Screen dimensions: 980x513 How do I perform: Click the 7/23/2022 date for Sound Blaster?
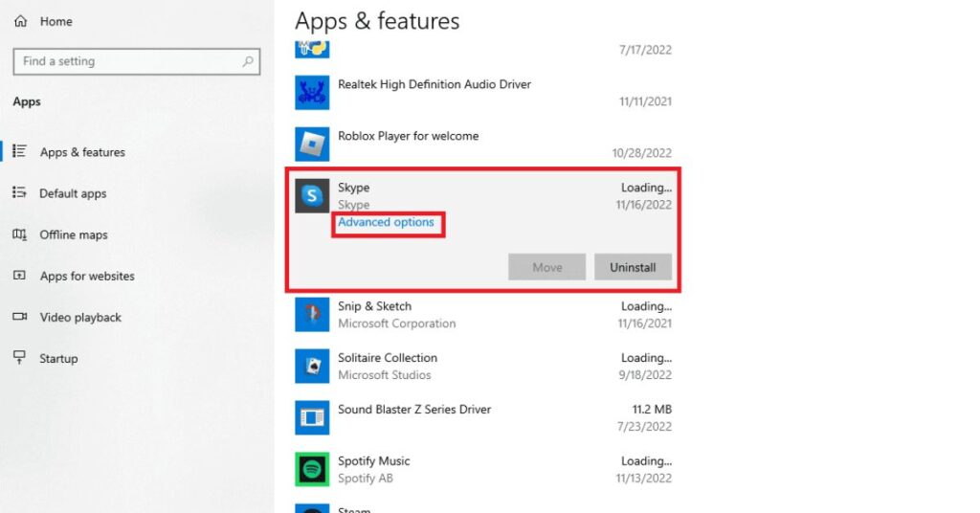pyautogui.click(x=644, y=427)
